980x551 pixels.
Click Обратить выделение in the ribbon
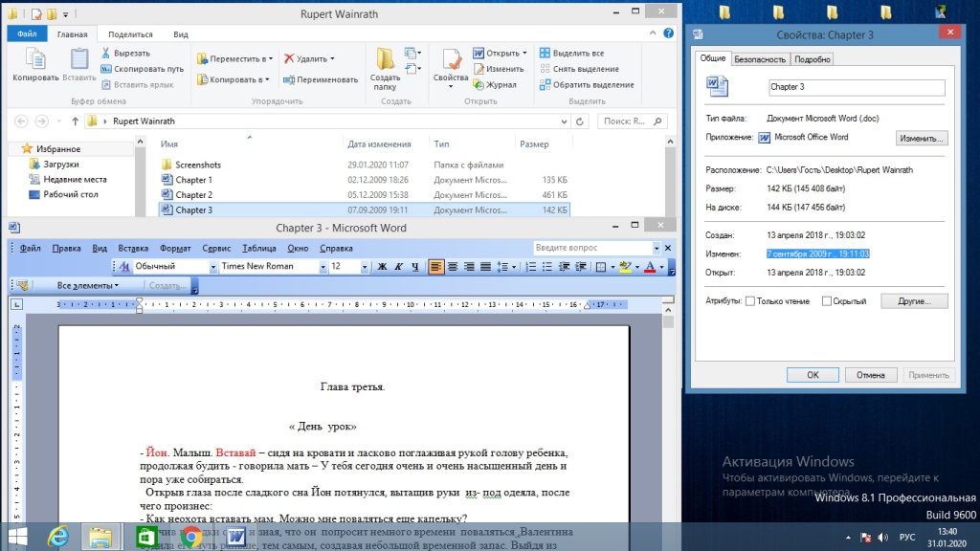click(587, 84)
